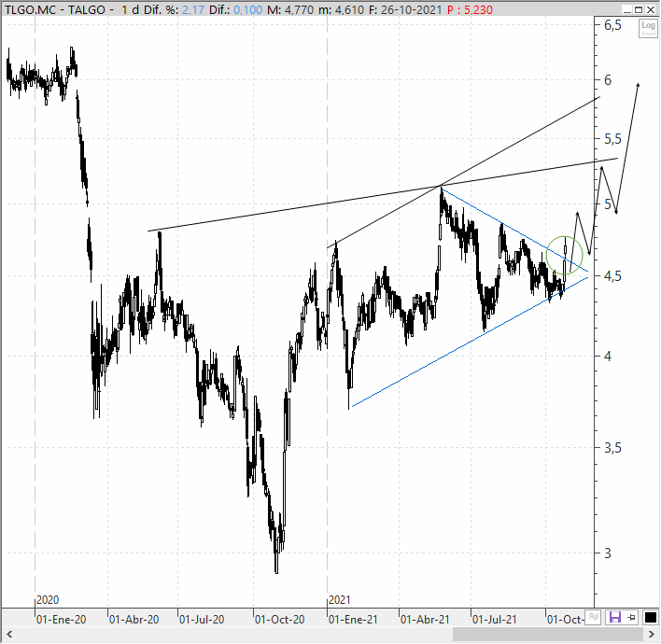Click the pin icon beside save
The width and height of the screenshot is (661, 644).
tap(631, 618)
